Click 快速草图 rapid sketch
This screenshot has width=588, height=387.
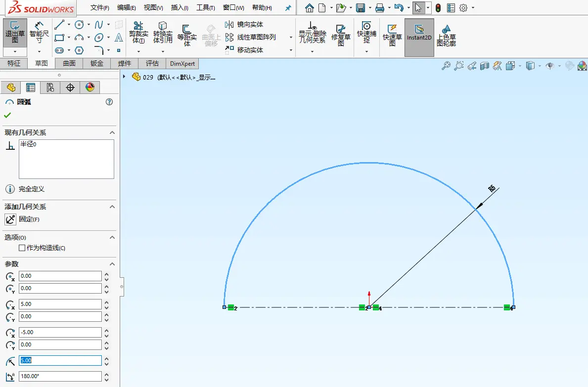(392, 35)
